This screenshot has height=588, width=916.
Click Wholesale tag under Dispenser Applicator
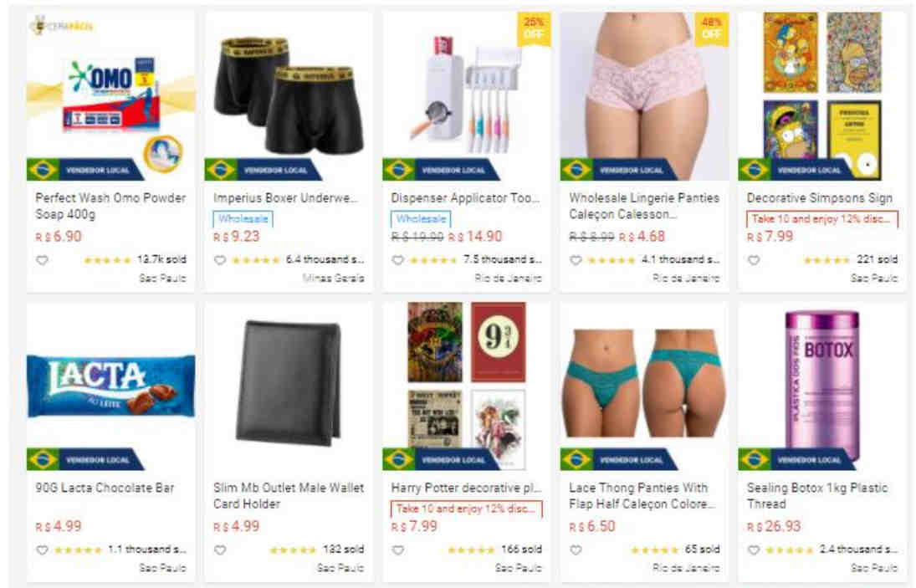(421, 219)
